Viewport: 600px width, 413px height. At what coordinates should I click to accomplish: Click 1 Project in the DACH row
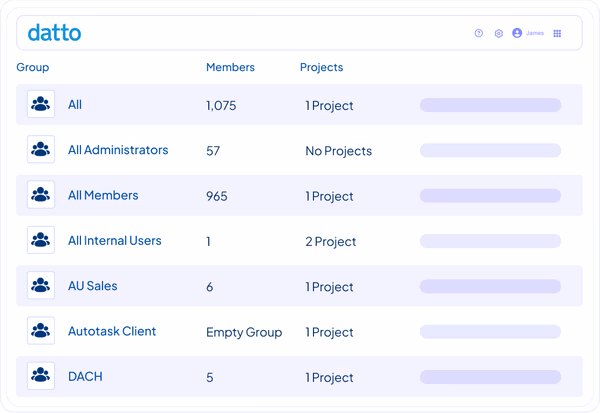tap(329, 377)
